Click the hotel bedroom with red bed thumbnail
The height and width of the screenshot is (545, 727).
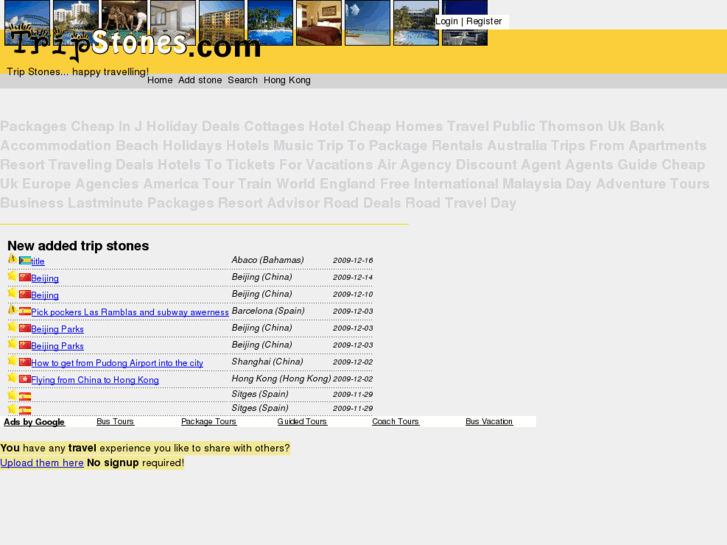pos(319,23)
